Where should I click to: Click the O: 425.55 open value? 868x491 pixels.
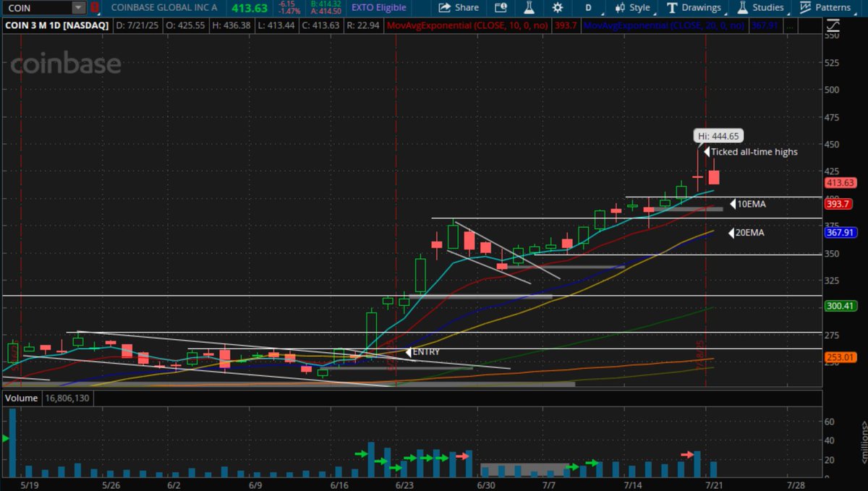click(184, 25)
